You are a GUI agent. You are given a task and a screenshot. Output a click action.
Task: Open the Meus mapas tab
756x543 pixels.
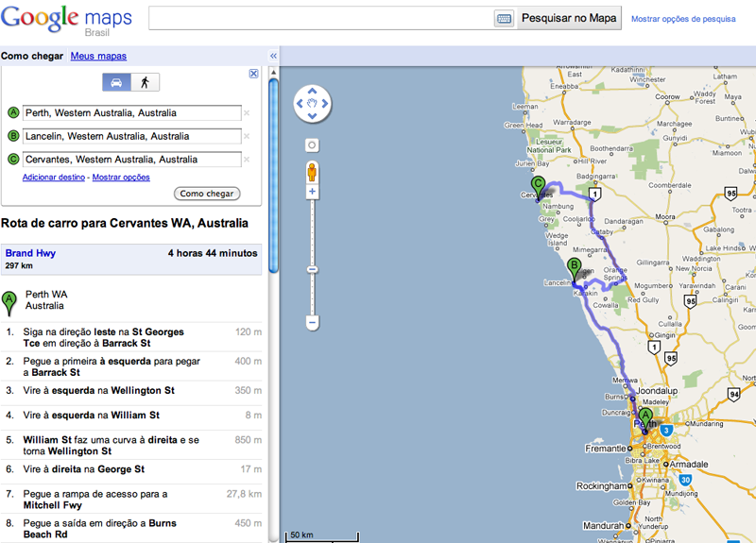98,56
